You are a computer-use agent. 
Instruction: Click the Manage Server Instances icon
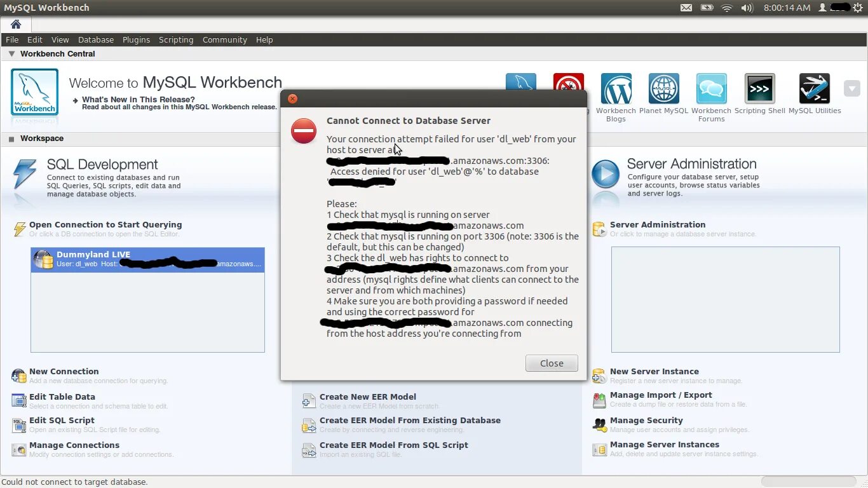[599, 449]
